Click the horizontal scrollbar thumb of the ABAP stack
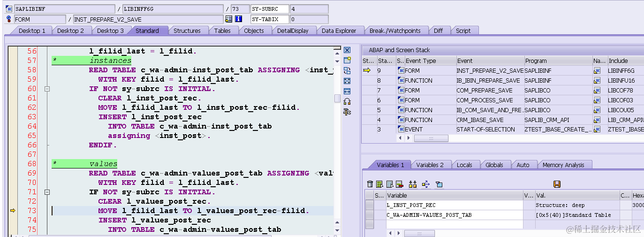Viewport: 644px width, 237px height. [x=431, y=138]
